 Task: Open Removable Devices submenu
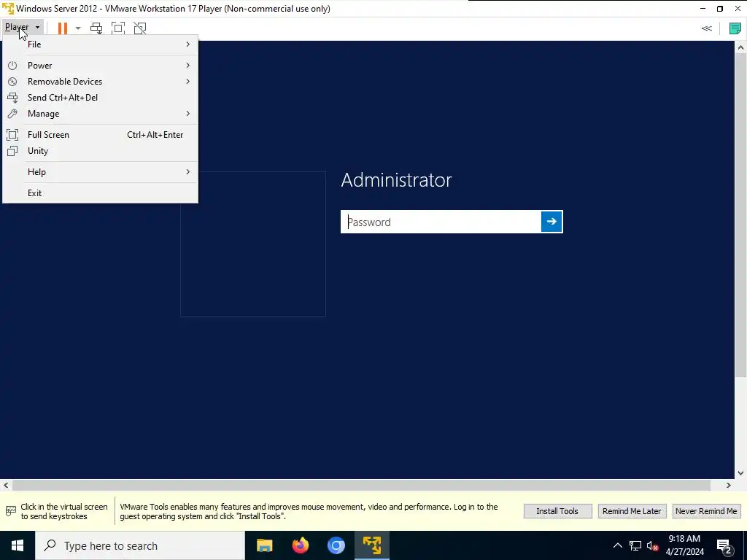[x=100, y=82]
